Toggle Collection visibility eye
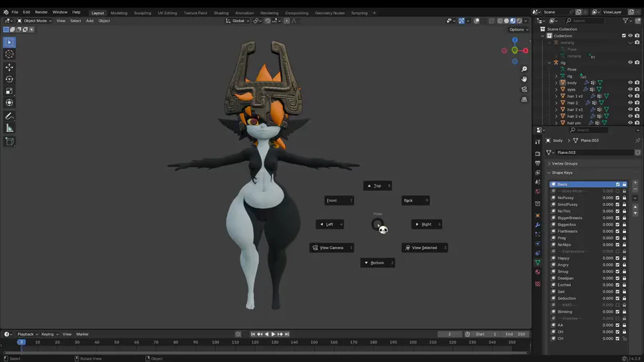644x362 pixels. 630,36
